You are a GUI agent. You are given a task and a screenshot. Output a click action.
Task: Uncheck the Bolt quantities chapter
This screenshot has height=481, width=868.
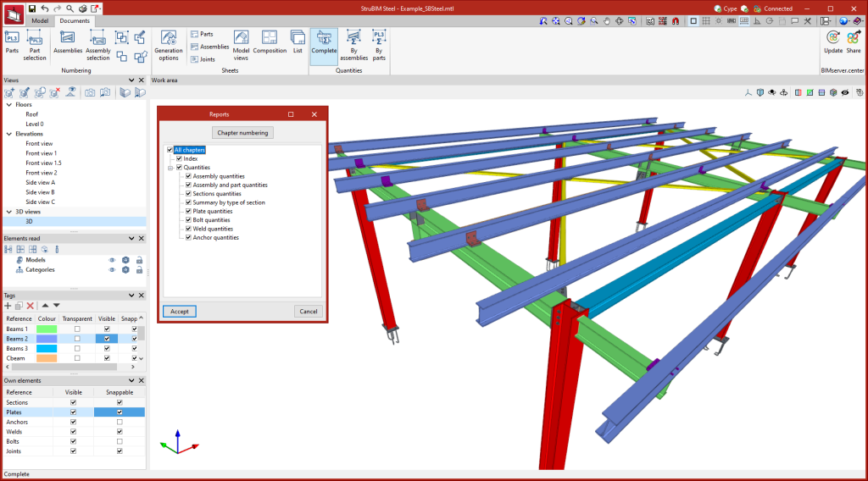point(188,220)
